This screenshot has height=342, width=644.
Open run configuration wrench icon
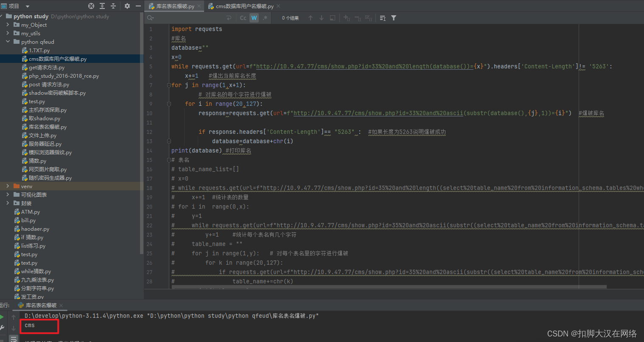(2, 328)
